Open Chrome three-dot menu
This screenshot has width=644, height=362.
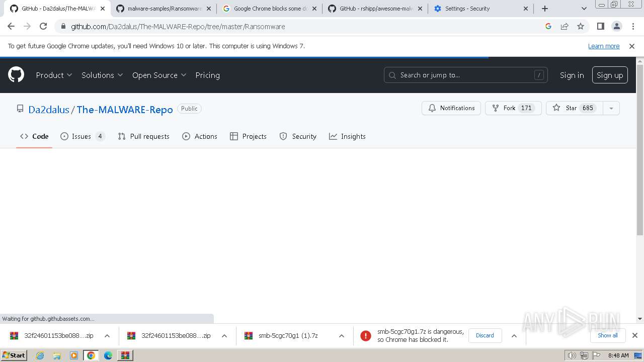coord(632,27)
